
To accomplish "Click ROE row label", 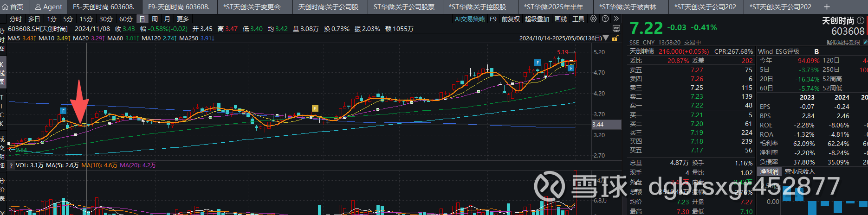I will [x=766, y=125].
